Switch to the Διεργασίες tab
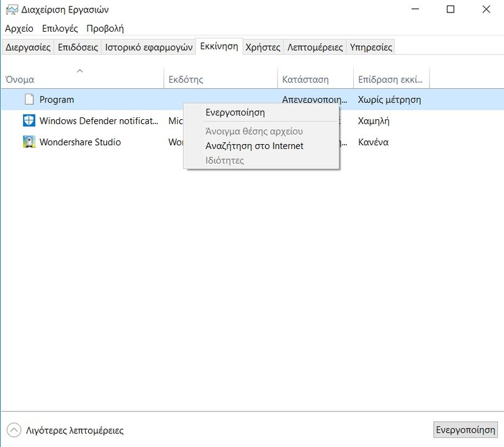504x447 pixels. click(x=28, y=47)
